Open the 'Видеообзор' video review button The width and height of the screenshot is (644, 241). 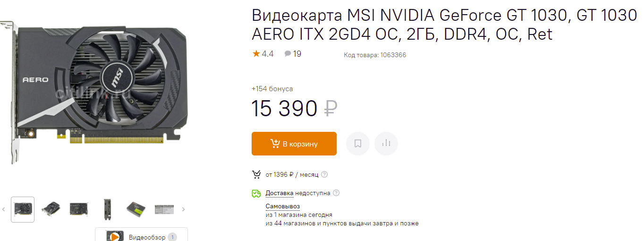pyautogui.click(x=141, y=236)
